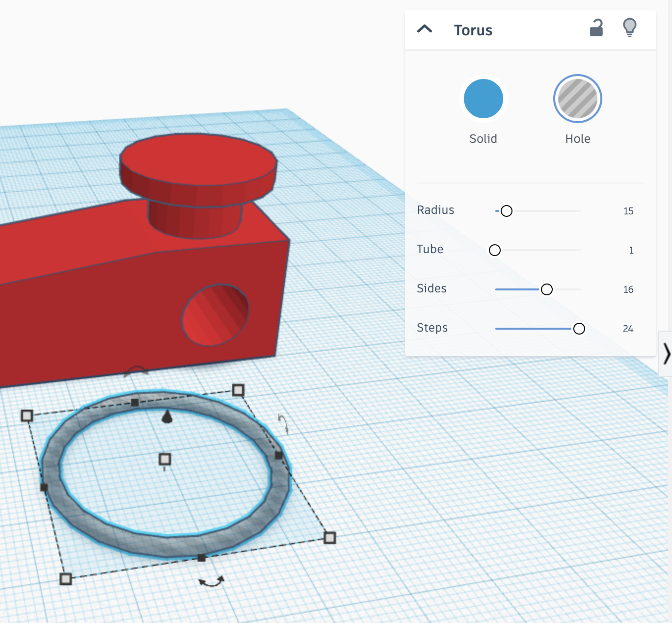672x623 pixels.
Task: Click the Sides label
Action: click(x=432, y=288)
